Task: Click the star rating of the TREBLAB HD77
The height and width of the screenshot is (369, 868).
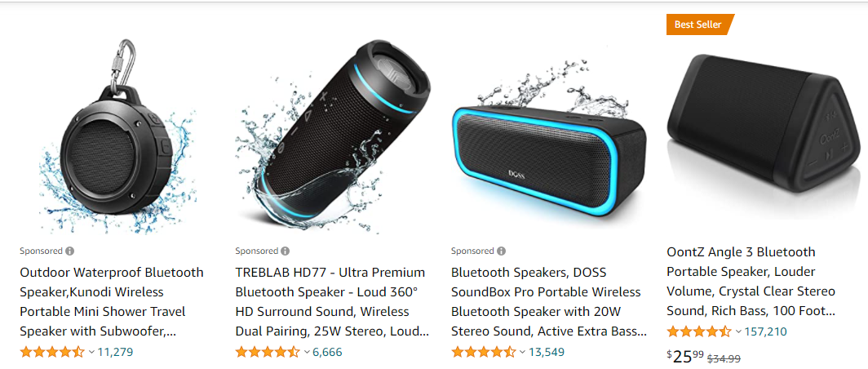Action: [x=268, y=351]
